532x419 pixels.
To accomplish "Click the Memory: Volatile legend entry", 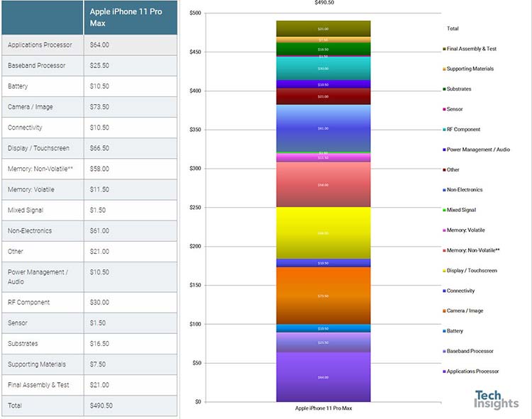I will tap(464, 230).
